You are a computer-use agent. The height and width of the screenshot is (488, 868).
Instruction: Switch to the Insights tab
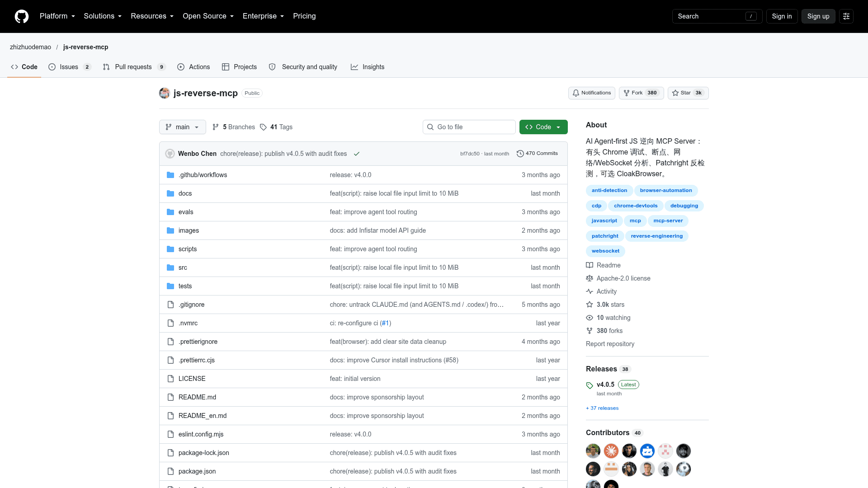(368, 67)
